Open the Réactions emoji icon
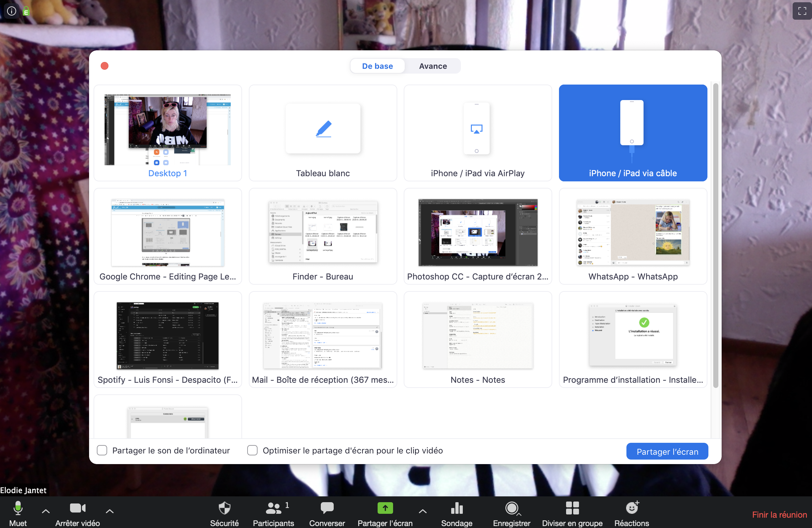The image size is (812, 528). click(632, 508)
